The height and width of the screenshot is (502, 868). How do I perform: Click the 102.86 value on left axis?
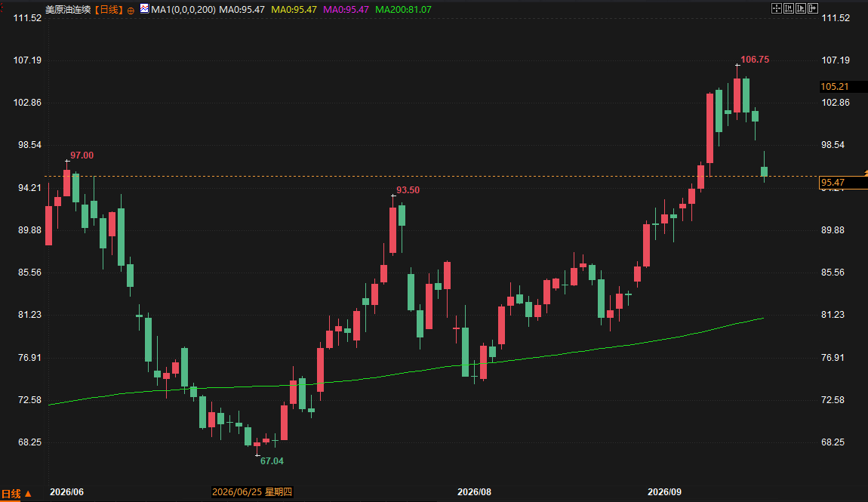coord(28,103)
